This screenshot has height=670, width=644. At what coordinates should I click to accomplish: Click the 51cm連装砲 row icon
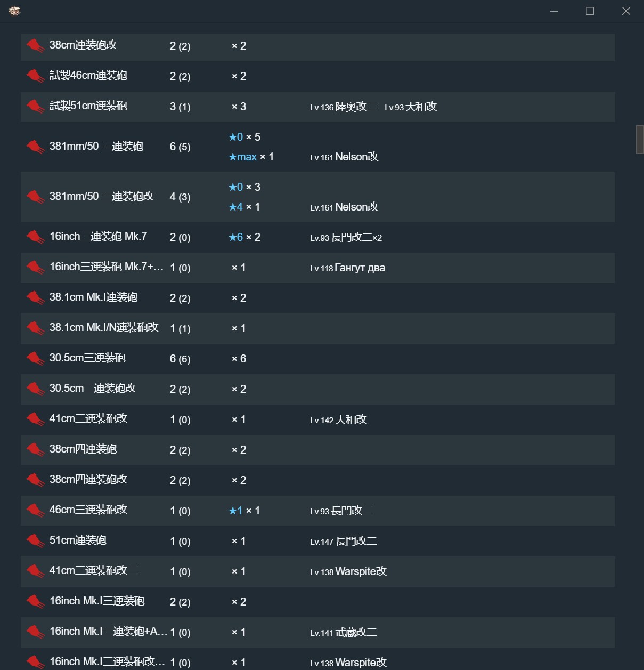[x=35, y=541]
